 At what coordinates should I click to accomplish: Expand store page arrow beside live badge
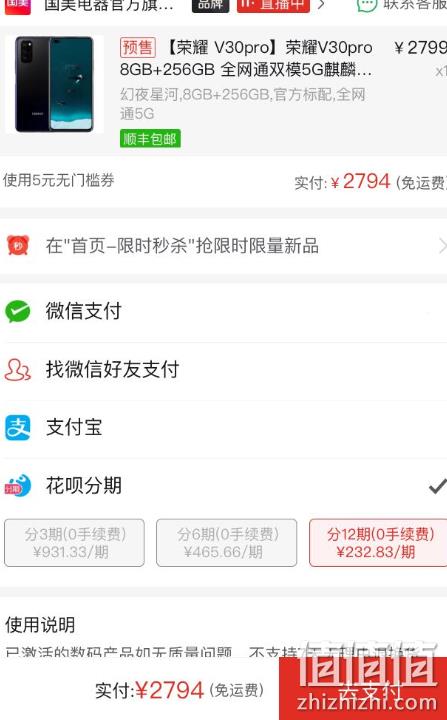point(322,5)
